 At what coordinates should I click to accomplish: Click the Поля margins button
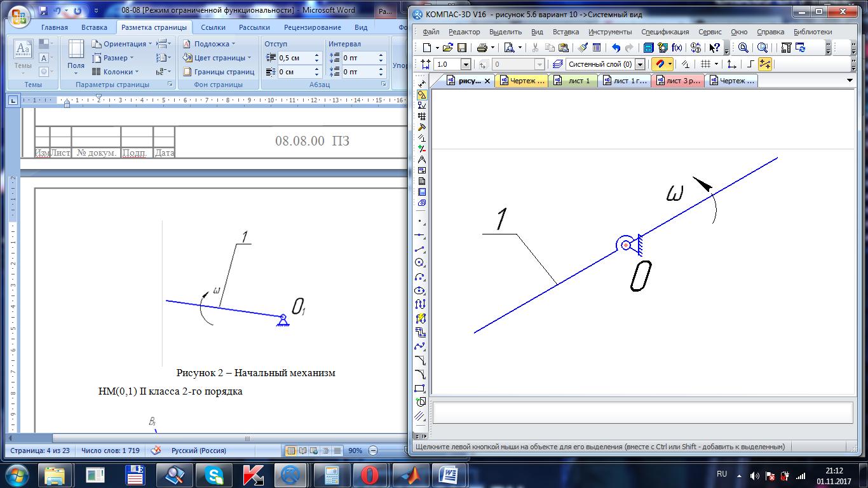[76, 56]
